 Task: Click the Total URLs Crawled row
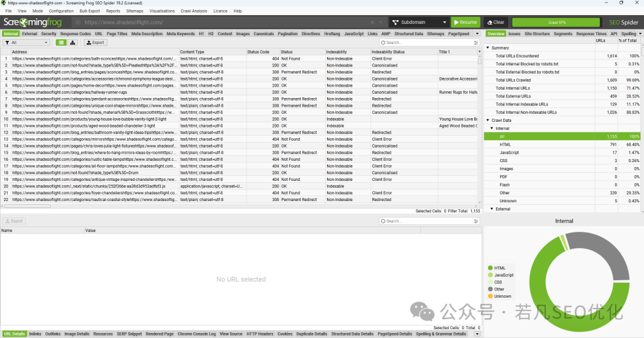click(x=562, y=80)
